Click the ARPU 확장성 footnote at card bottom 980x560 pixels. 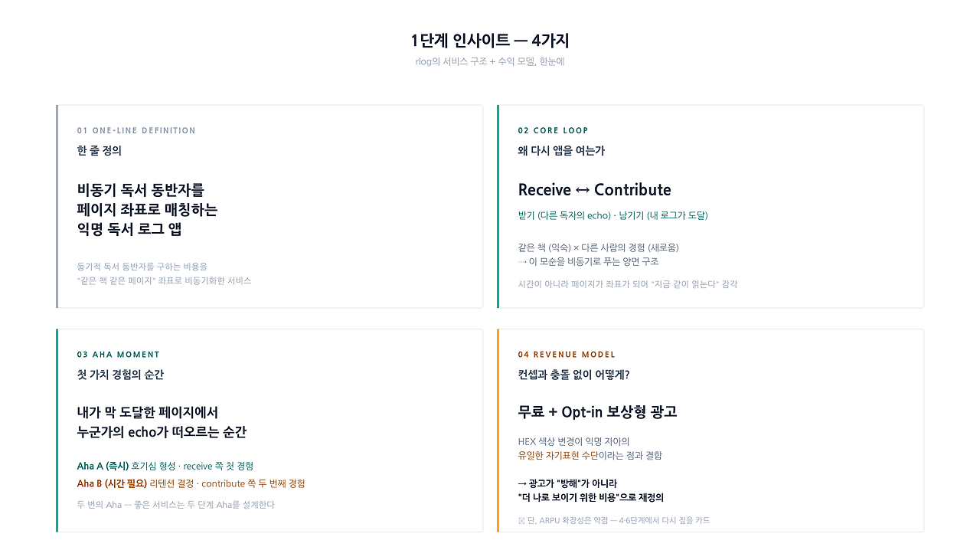click(614, 520)
